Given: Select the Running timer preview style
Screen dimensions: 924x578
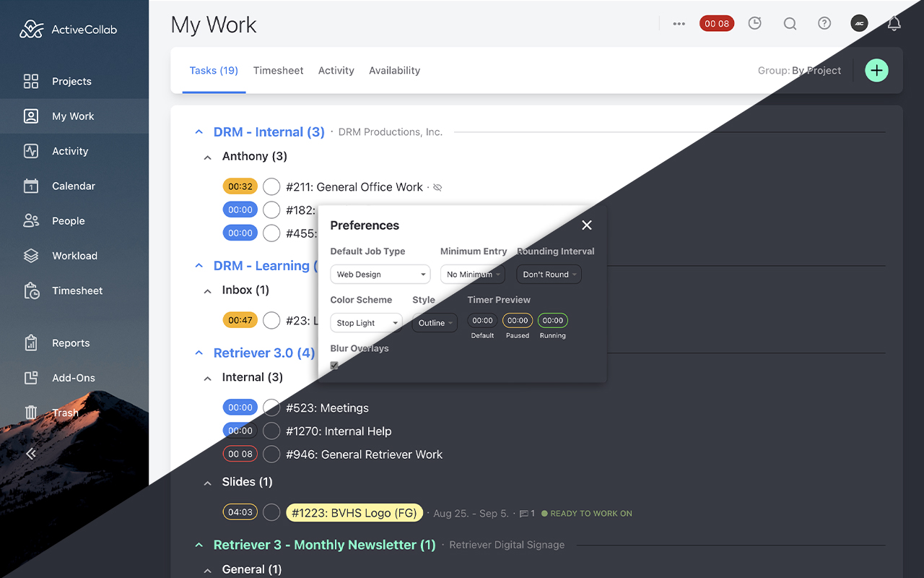Looking at the screenshot, I should [x=552, y=320].
